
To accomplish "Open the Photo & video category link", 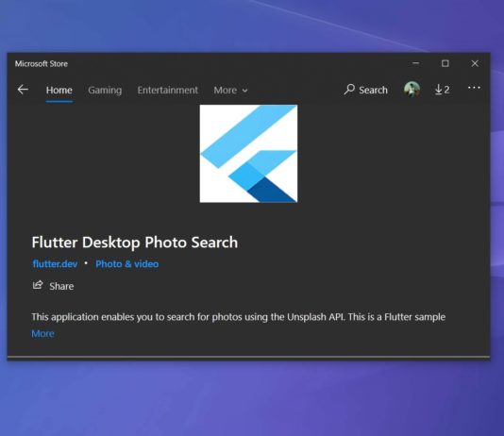I will (127, 264).
